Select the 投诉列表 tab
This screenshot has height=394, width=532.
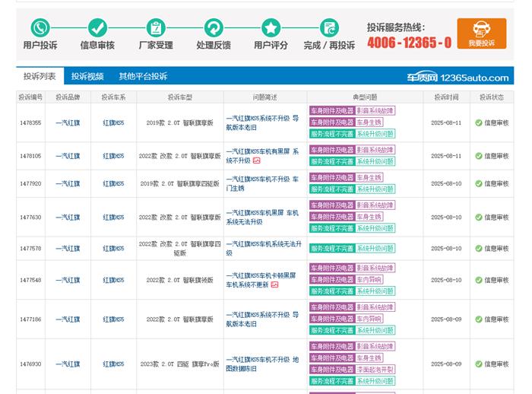(40, 76)
